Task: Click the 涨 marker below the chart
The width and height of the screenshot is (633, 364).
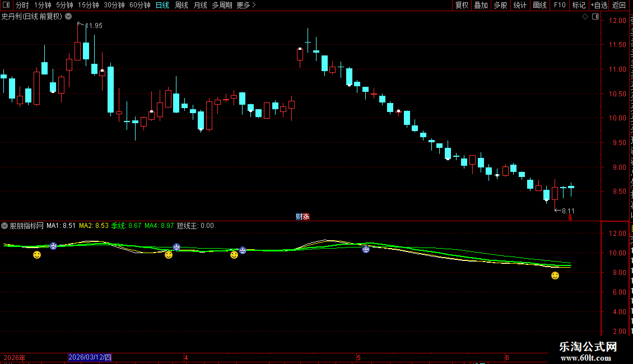Action: click(x=306, y=217)
